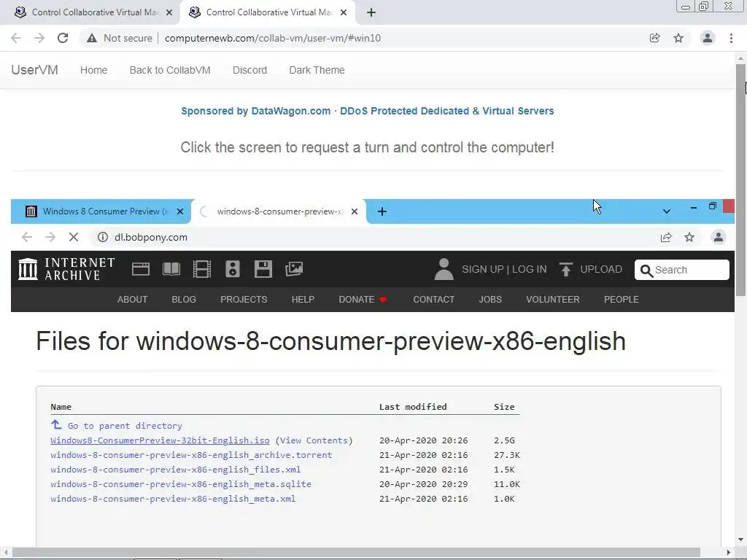Open Discord from UserVM navbar
Viewport: 747px width, 560px height.
[x=249, y=70]
